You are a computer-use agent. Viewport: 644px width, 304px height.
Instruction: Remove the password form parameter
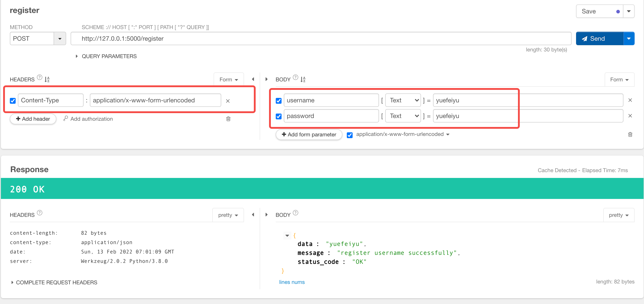(x=630, y=116)
